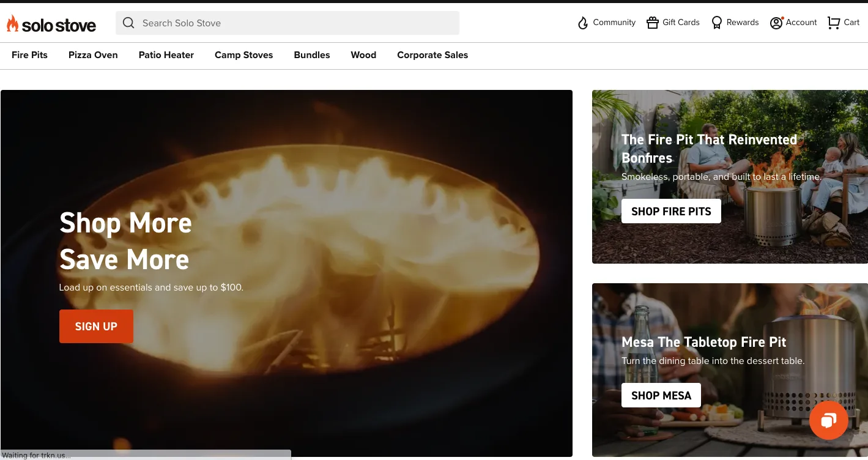Open the Wood menu
Image resolution: width=868 pixels, height=460 pixels.
coord(363,55)
